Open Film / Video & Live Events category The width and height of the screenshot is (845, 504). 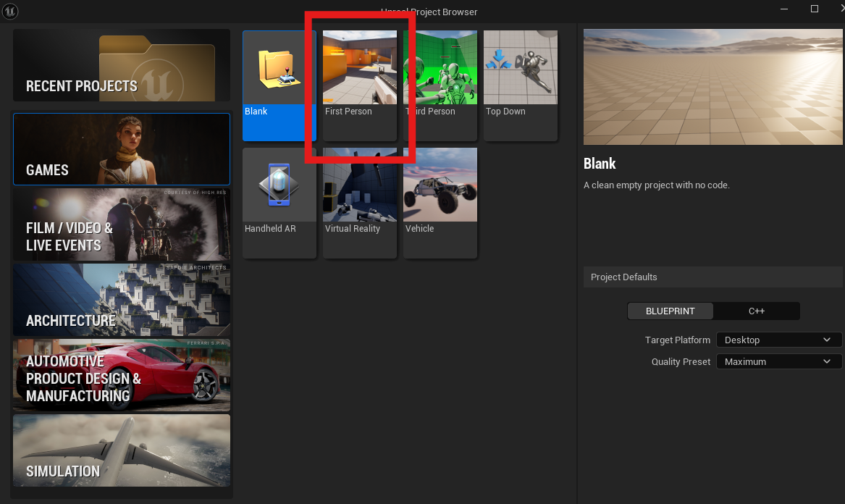122,224
